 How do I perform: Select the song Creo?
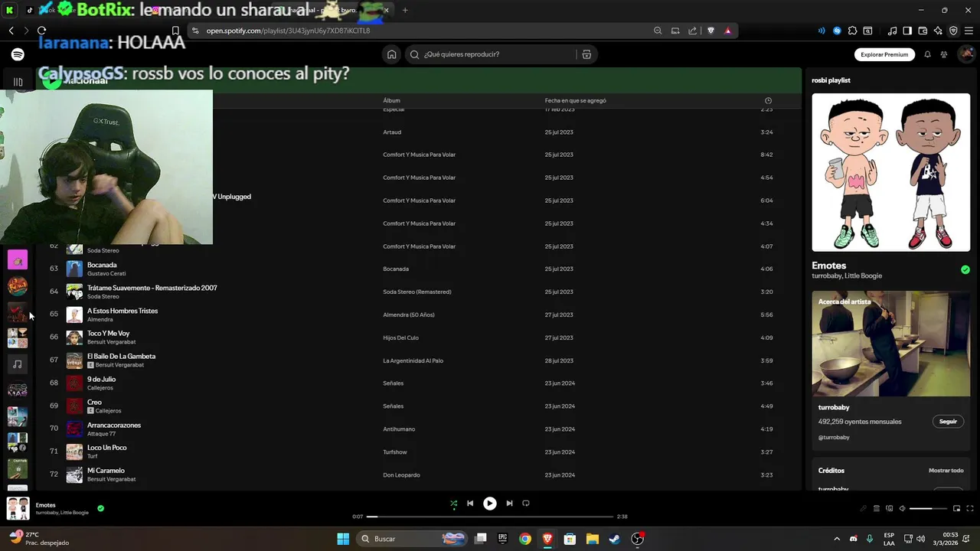coord(94,402)
